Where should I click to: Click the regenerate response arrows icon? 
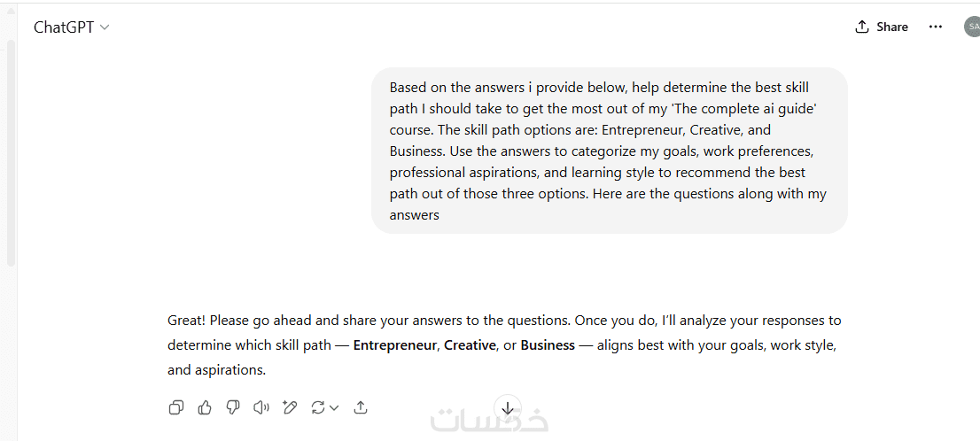tap(317, 407)
